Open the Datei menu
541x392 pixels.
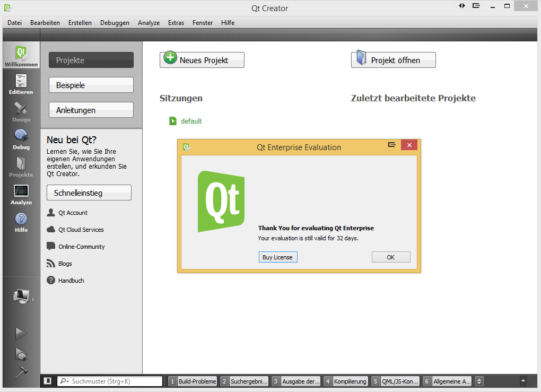click(14, 23)
